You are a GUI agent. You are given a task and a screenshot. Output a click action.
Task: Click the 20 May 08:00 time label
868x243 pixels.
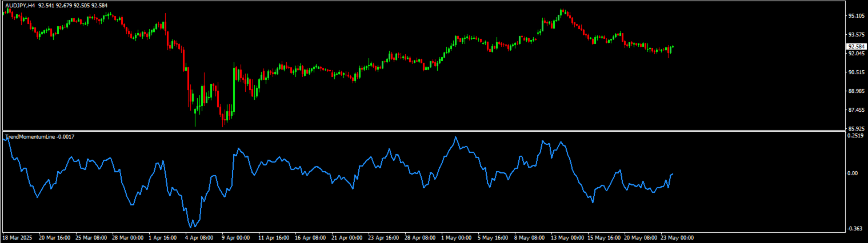coord(641,237)
